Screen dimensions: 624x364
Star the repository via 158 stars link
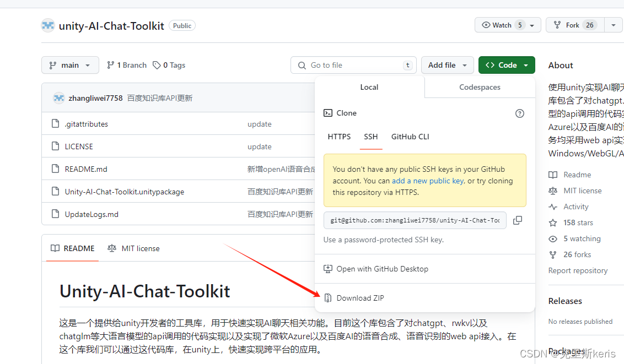point(577,222)
